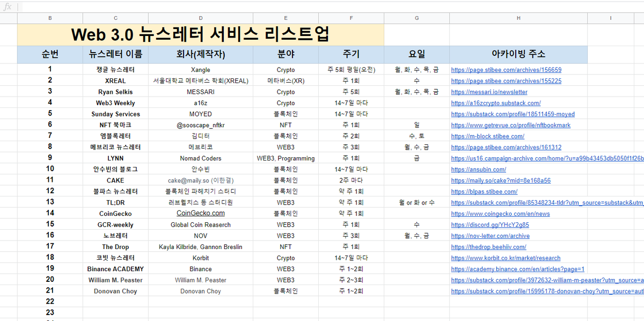The image size is (644, 321).
Task: Select the 월 or 화 or 수 cell
Action: point(417,202)
